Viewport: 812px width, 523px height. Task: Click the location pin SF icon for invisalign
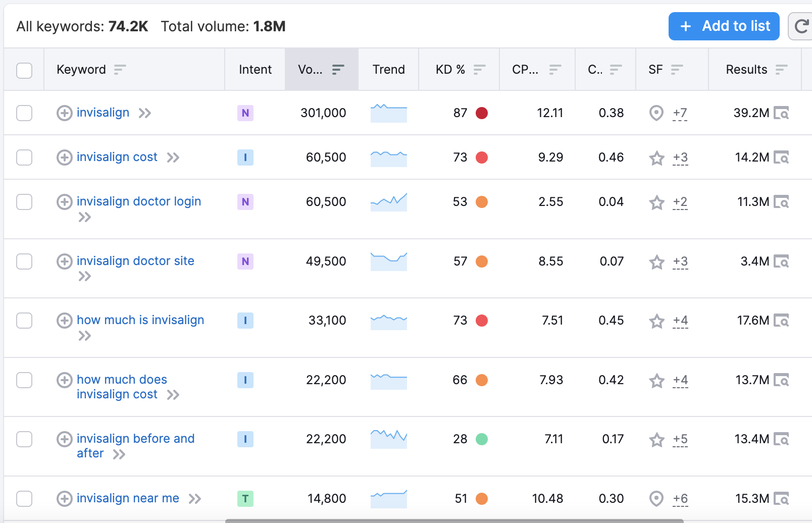(656, 113)
